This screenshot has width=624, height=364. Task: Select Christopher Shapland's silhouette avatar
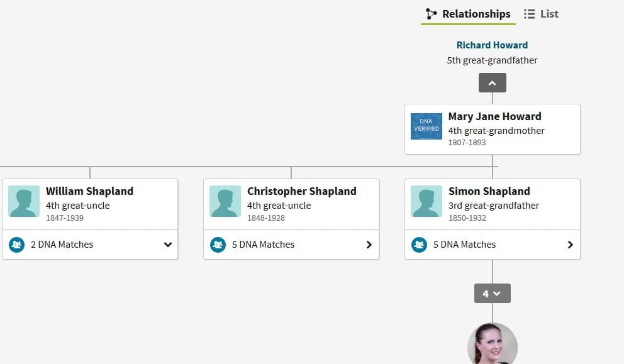pyautogui.click(x=225, y=201)
